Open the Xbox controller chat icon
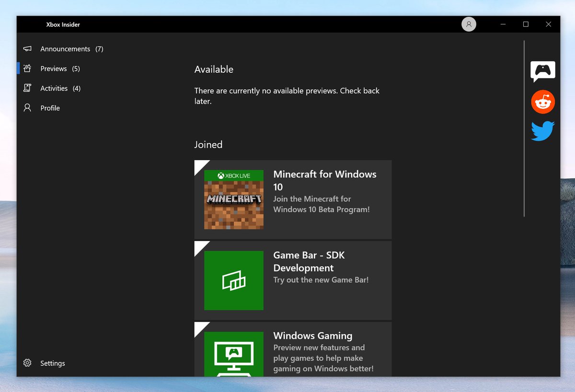The height and width of the screenshot is (392, 575). pyautogui.click(x=542, y=71)
